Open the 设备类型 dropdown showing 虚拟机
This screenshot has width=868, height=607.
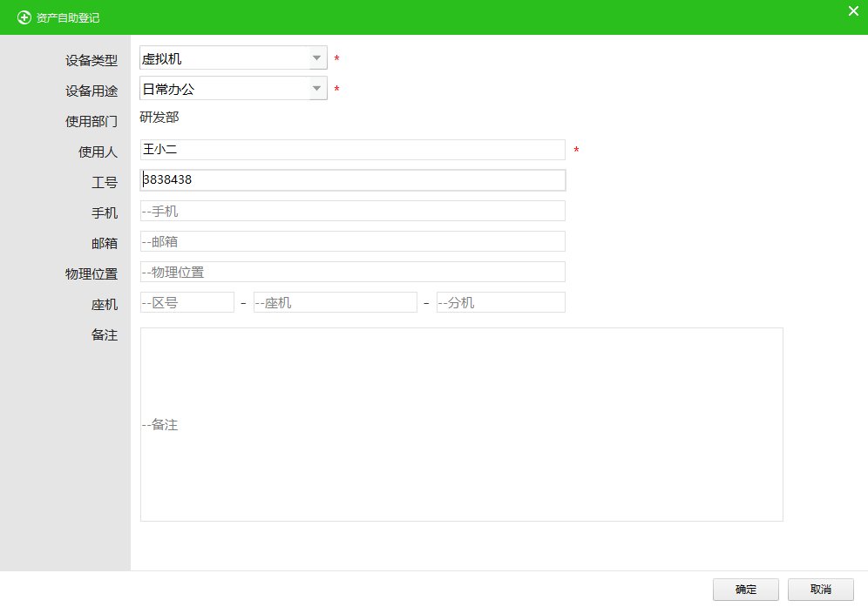(233, 58)
